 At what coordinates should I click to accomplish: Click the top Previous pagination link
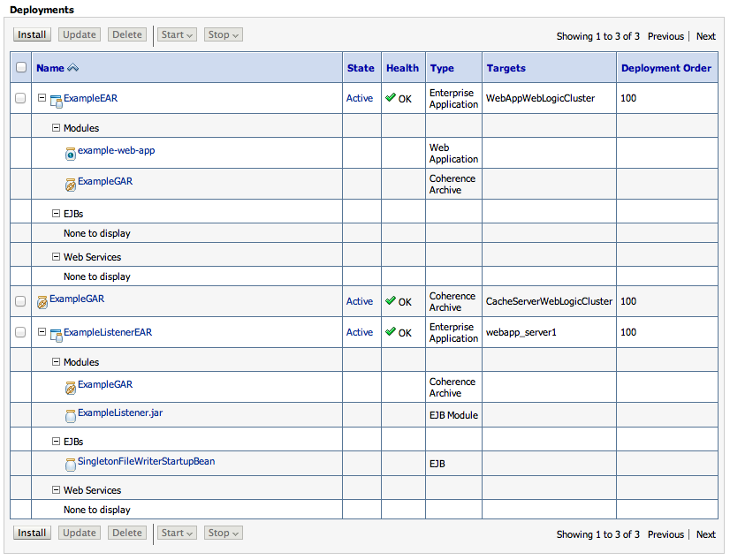click(665, 36)
